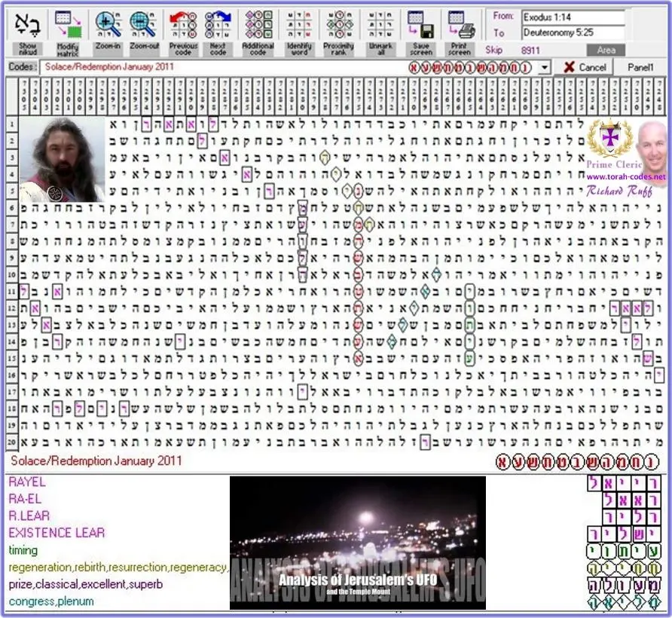Select the R.LEAR term in the legend
Screen dimensions: 672x618
tap(29, 516)
